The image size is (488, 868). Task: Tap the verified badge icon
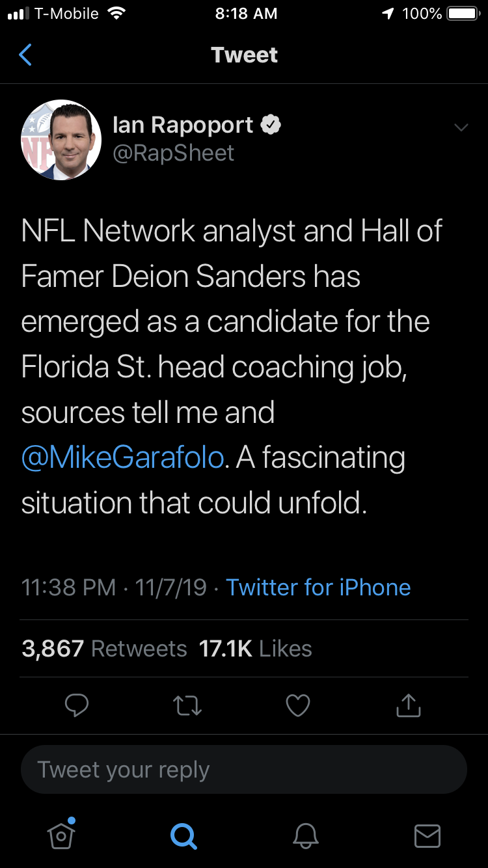[x=271, y=125]
